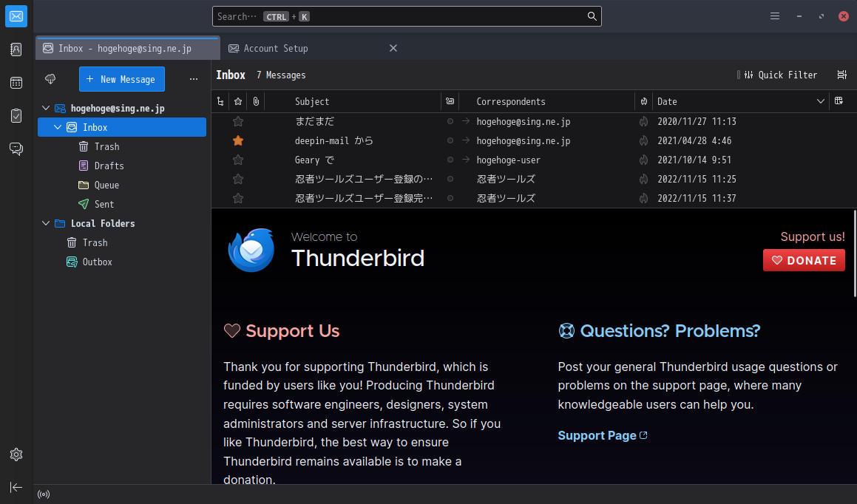Click the Support us! text
Screen dimensions: 857x504
pyautogui.click(x=812, y=236)
